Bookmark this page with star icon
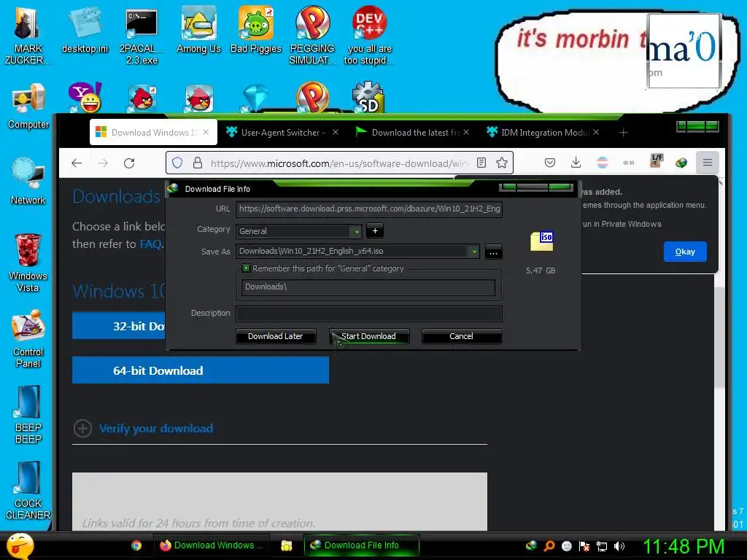 click(502, 163)
